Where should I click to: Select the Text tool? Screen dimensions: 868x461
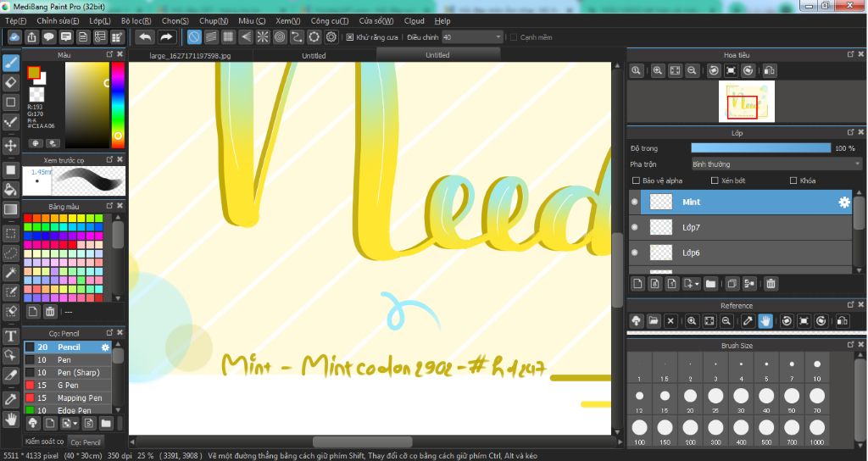[10, 336]
